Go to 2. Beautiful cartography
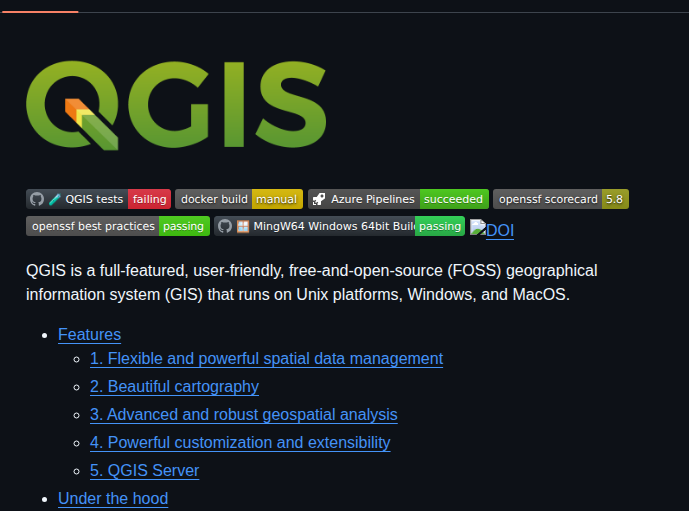 174,387
